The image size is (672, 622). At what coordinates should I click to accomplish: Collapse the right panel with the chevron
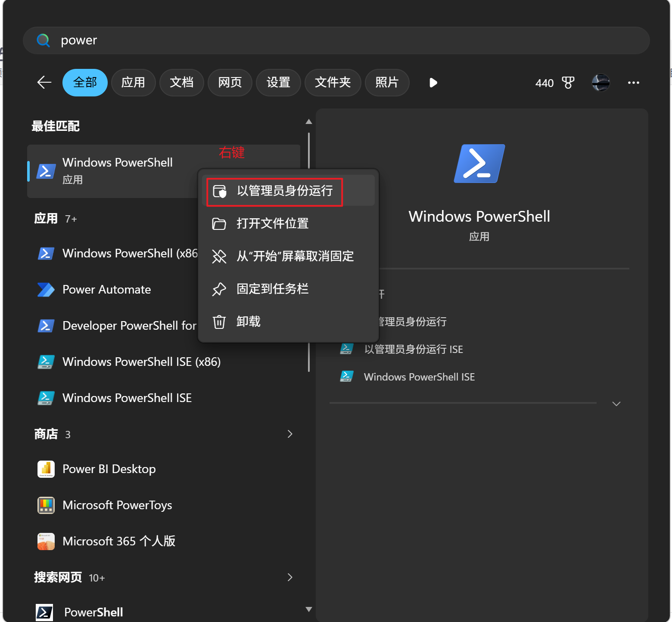point(616,404)
